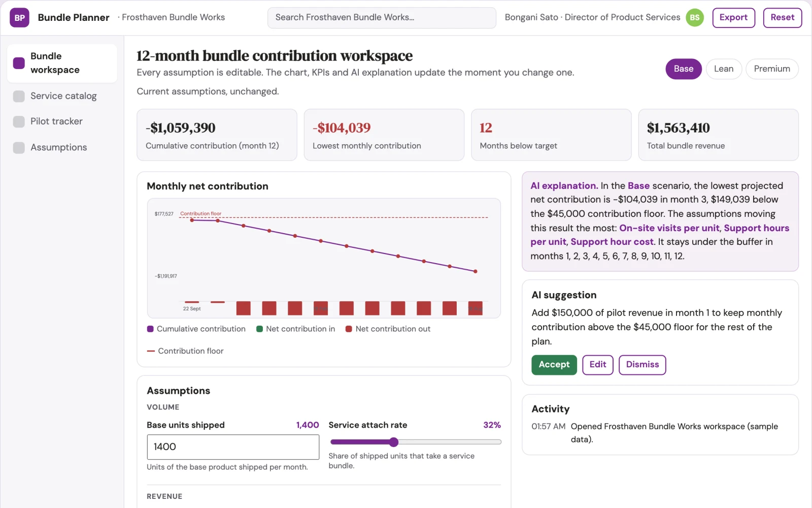Open the Bundle workspace page

pos(62,63)
